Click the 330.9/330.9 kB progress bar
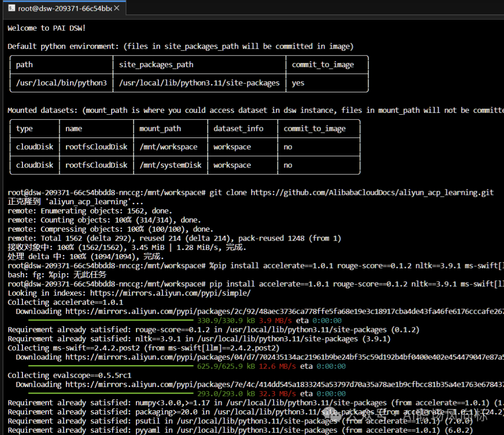 [x=111, y=320]
